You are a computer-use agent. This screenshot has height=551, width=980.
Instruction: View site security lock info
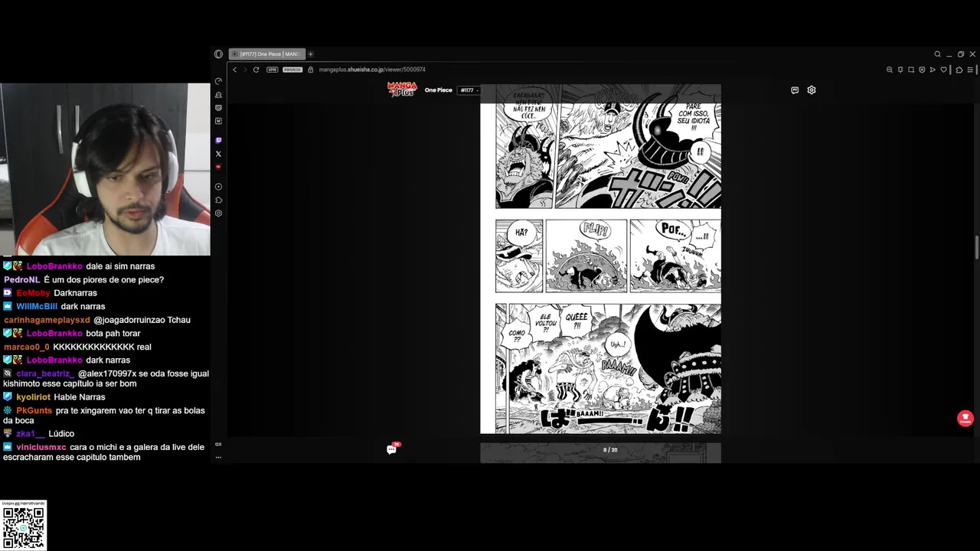tap(312, 70)
